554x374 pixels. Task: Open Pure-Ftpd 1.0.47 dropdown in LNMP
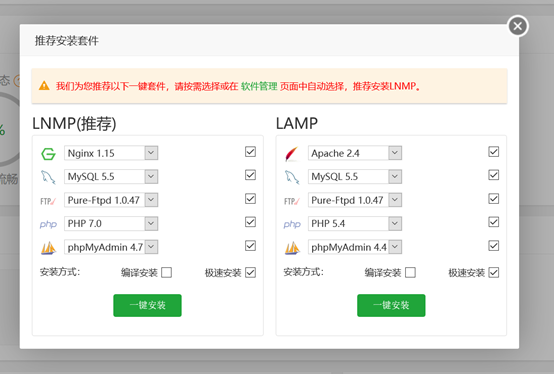tap(111, 200)
